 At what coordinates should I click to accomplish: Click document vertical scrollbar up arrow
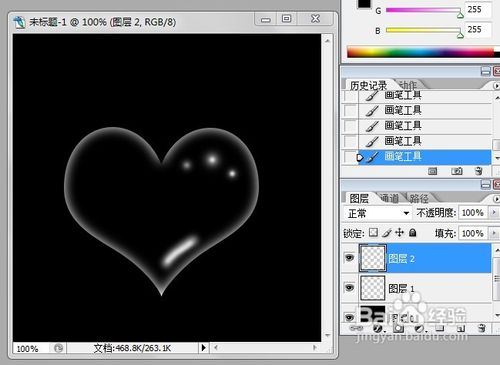pyautogui.click(x=327, y=41)
